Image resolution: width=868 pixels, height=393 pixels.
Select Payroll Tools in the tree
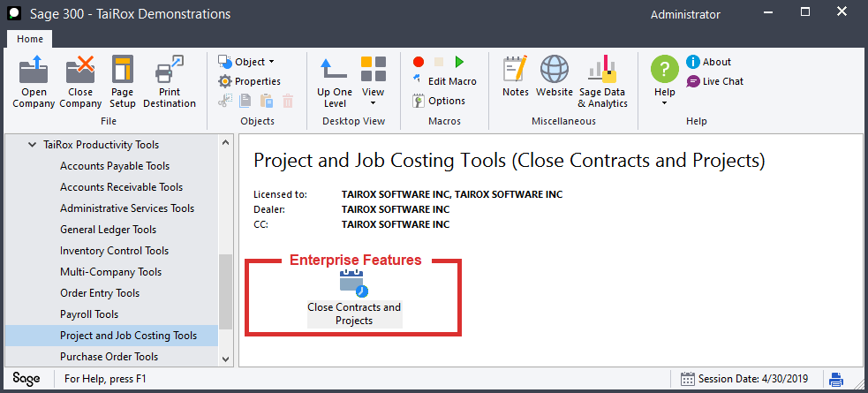point(89,314)
